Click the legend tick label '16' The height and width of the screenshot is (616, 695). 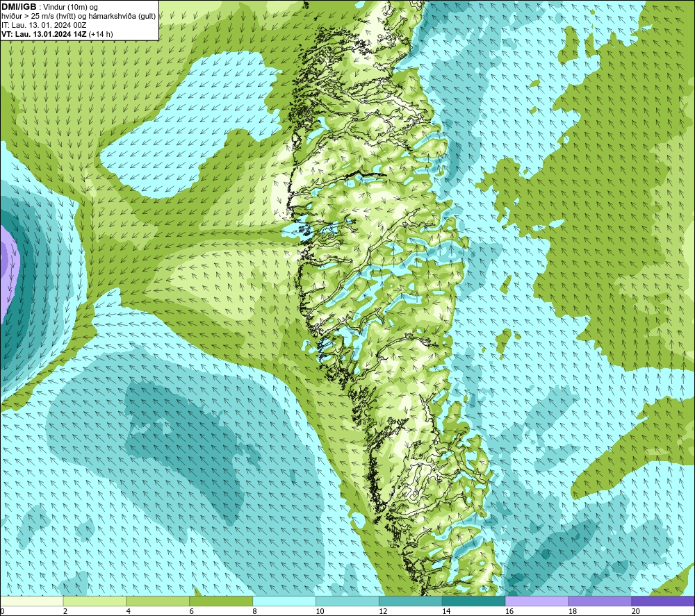tap(509, 611)
